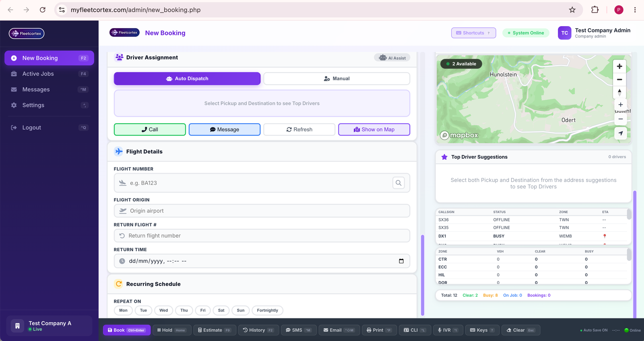Image resolution: width=644 pixels, height=341 pixels.
Task: Click System Online status badge
Action: (526, 33)
